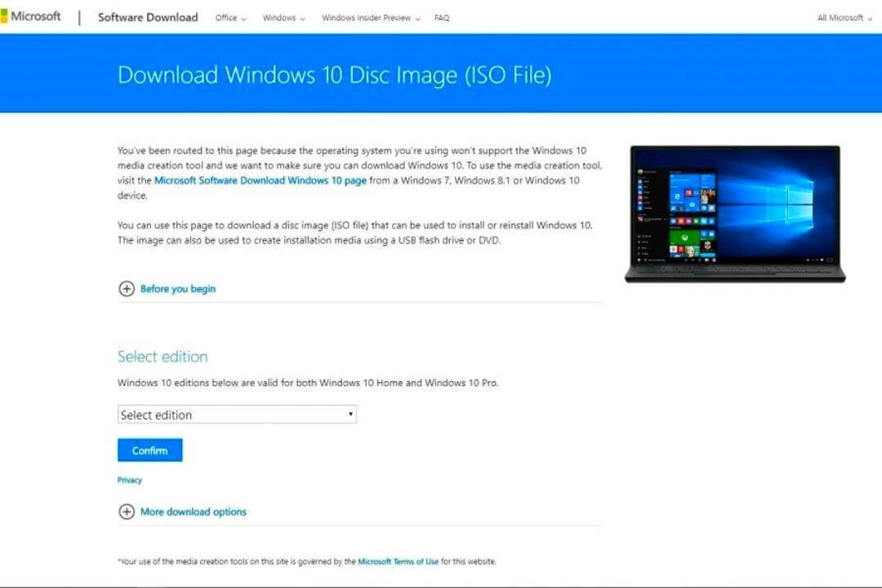
Task: Click the chevron next to Office
Action: [243, 17]
